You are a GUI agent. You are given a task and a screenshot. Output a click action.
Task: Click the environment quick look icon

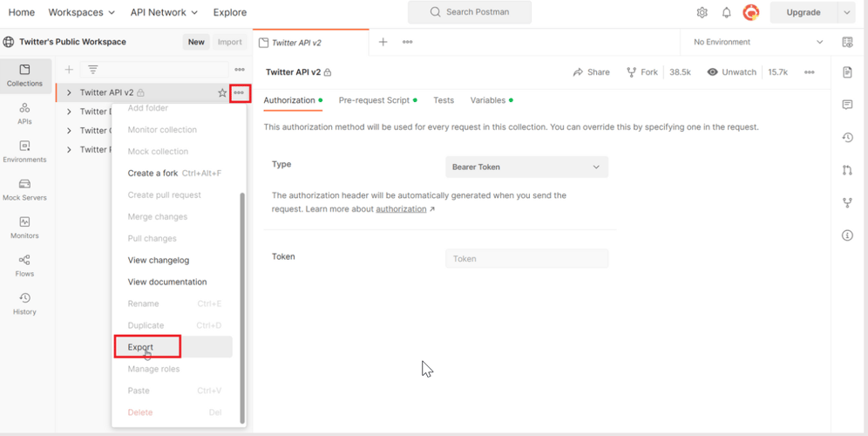847,42
